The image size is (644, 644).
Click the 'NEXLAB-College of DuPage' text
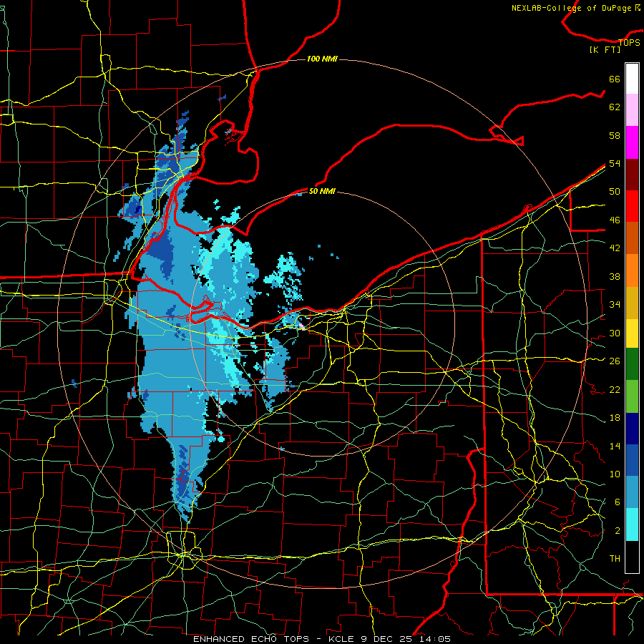[x=572, y=8]
